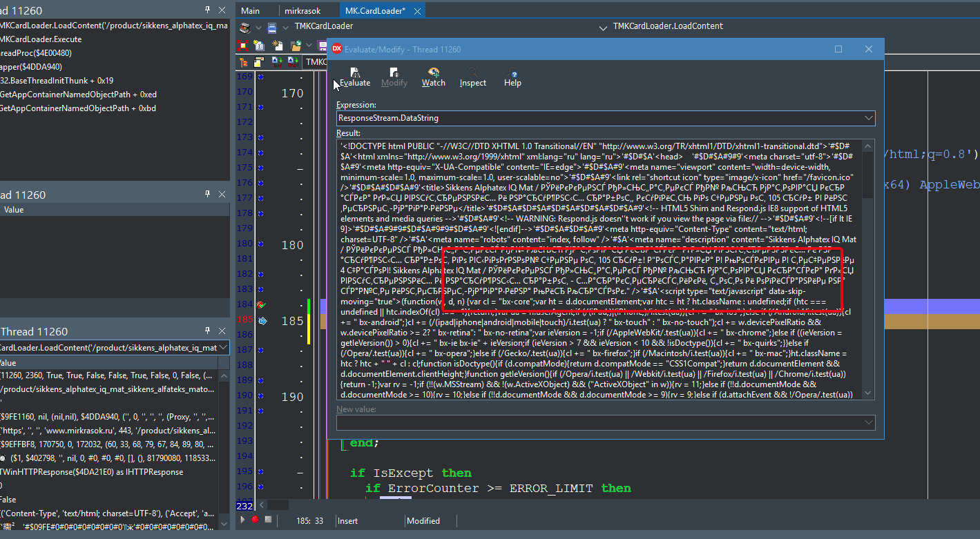980x539 pixels.
Task: Click the Value column header in Watches
Action: pos(114,210)
